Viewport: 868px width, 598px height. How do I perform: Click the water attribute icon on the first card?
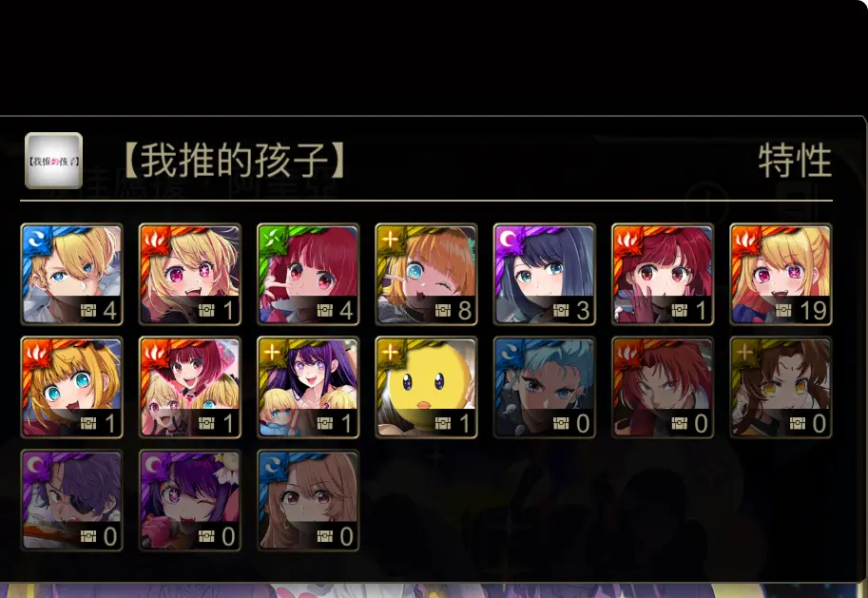click(35, 239)
